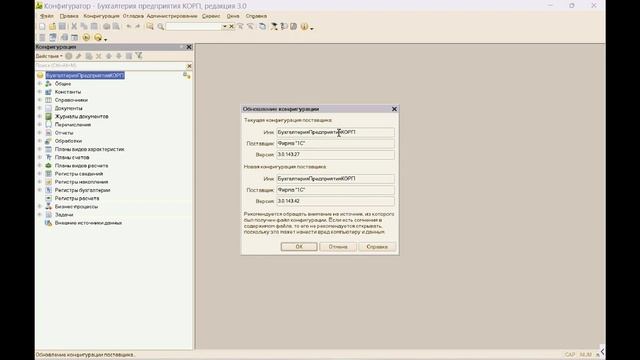Click the edit pencil icon in Конфигурация panel

coord(79,56)
